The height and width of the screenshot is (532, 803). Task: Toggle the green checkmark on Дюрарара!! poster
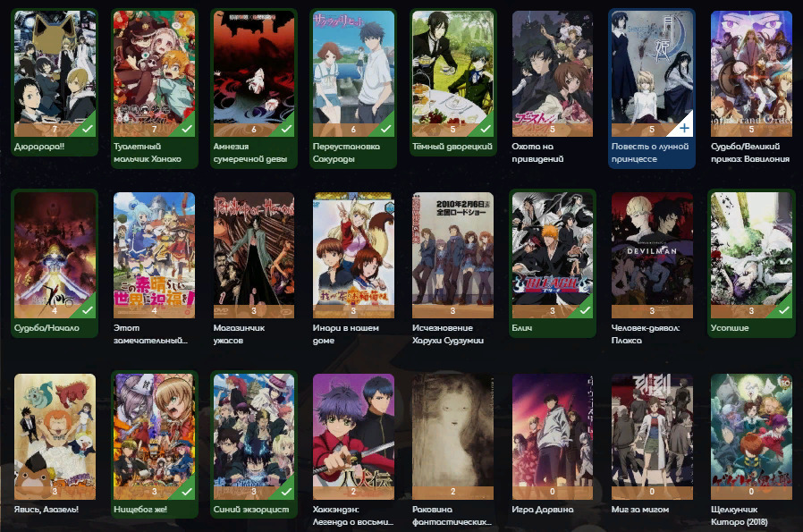[x=88, y=129]
